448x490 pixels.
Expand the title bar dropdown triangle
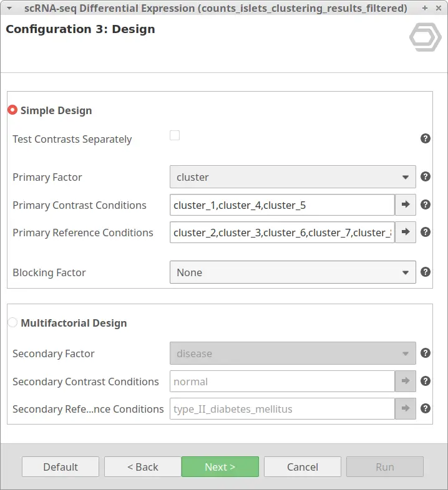tap(9, 9)
